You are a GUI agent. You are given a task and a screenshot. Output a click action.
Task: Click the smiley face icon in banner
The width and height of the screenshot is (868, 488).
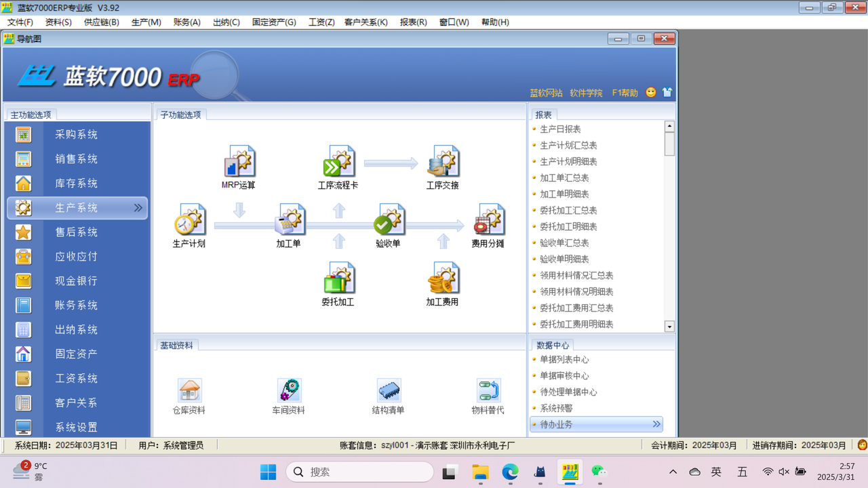coord(651,92)
